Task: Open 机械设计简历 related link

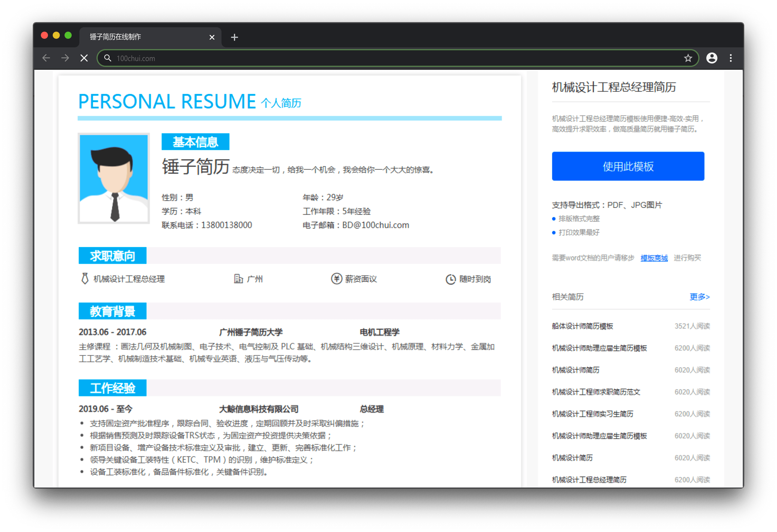Action: (572, 458)
